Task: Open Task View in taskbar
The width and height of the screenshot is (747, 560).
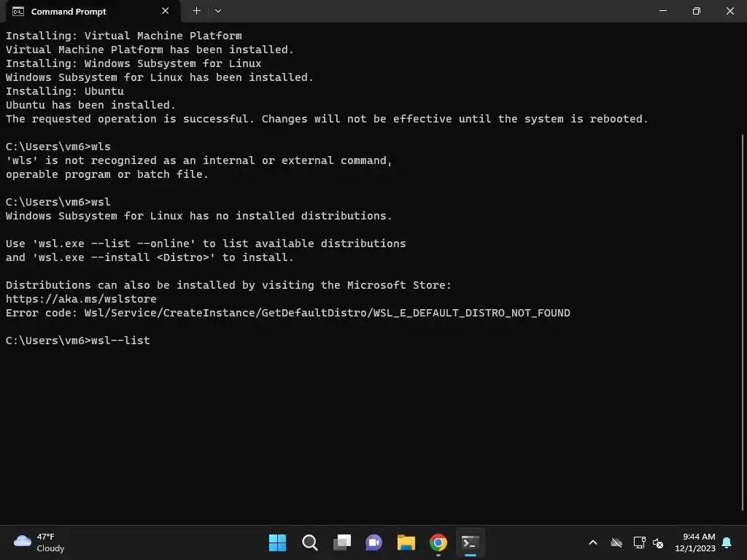Action: tap(342, 542)
